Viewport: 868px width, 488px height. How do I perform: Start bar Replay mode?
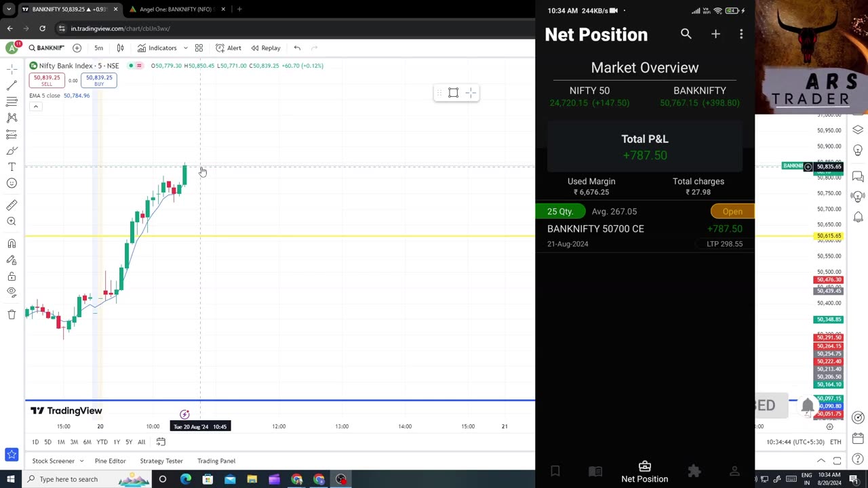click(266, 48)
